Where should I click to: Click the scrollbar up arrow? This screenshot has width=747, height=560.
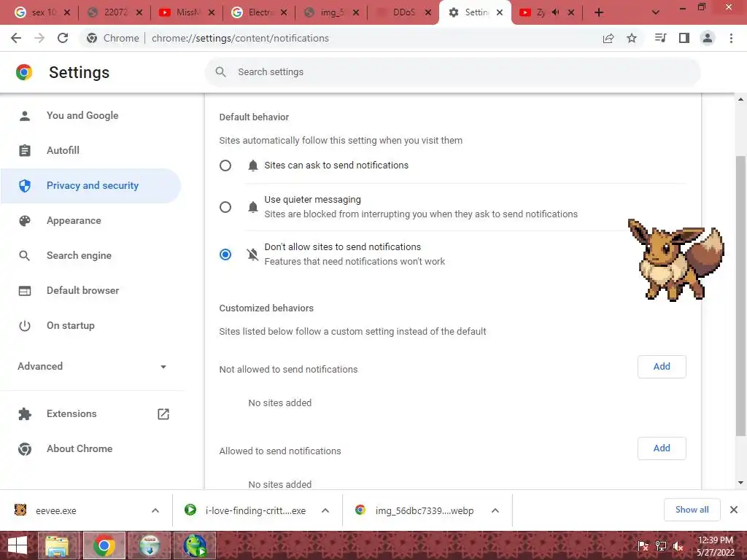pyautogui.click(x=740, y=99)
